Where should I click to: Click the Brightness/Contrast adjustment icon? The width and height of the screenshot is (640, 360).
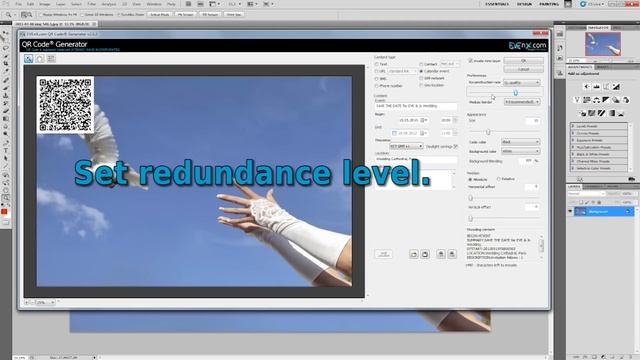point(587,87)
